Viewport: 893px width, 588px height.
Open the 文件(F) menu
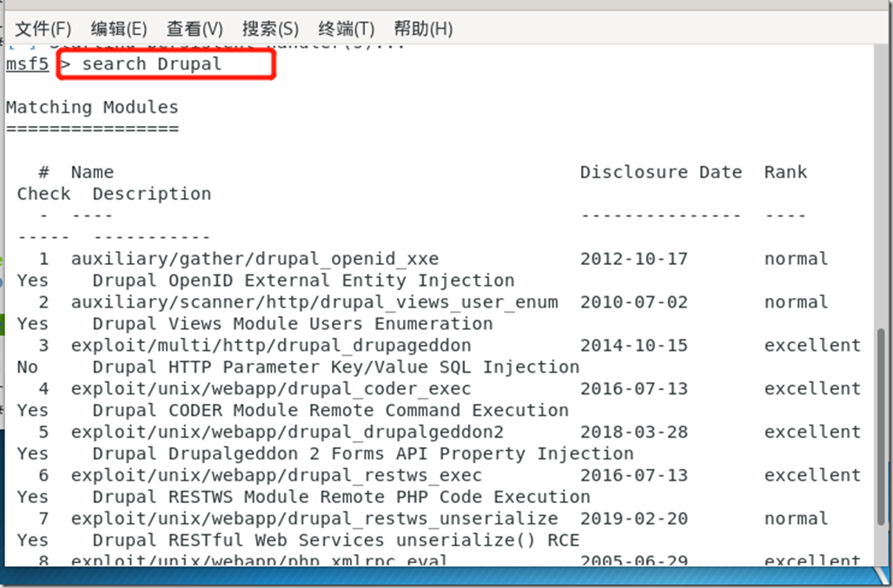click(43, 29)
